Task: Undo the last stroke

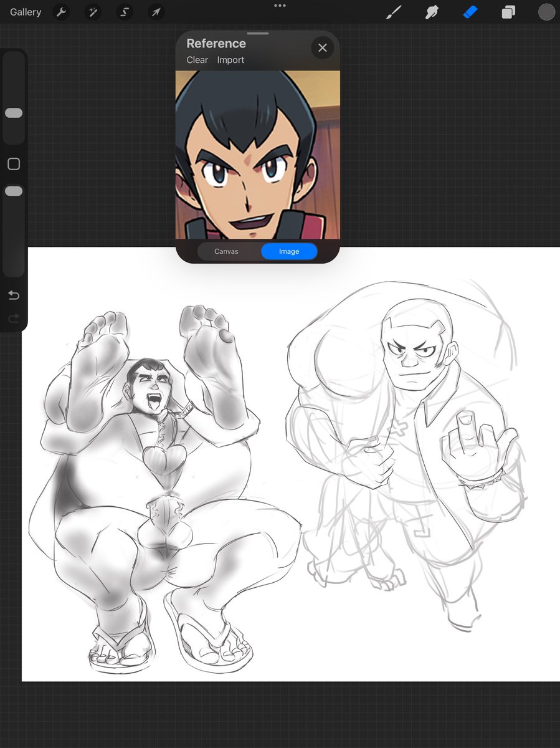Action: 14,295
